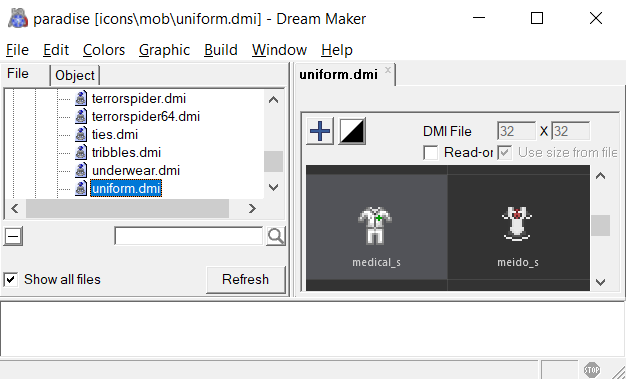Close the uniform.dmi tab
Image resolution: width=626 pixels, height=379 pixels.
[388, 70]
